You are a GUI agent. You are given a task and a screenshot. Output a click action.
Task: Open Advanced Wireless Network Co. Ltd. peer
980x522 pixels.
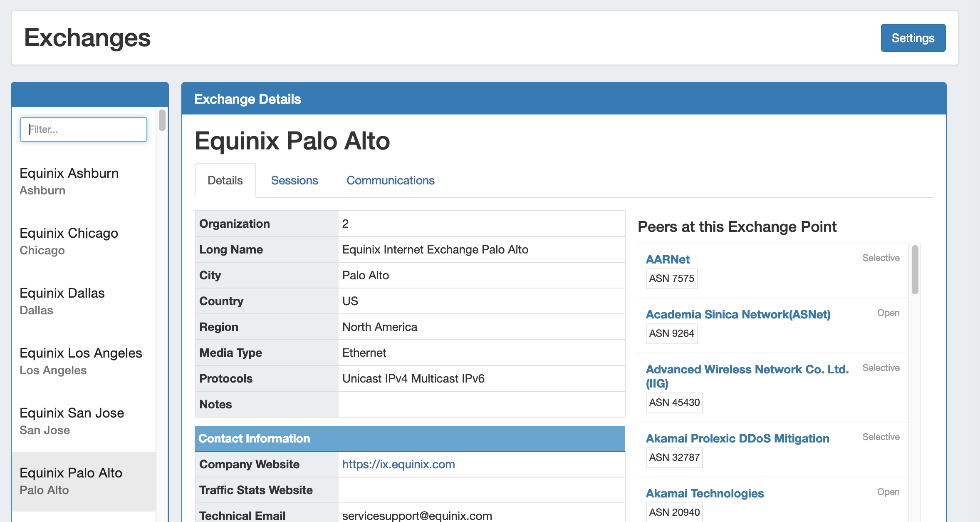[x=747, y=369]
